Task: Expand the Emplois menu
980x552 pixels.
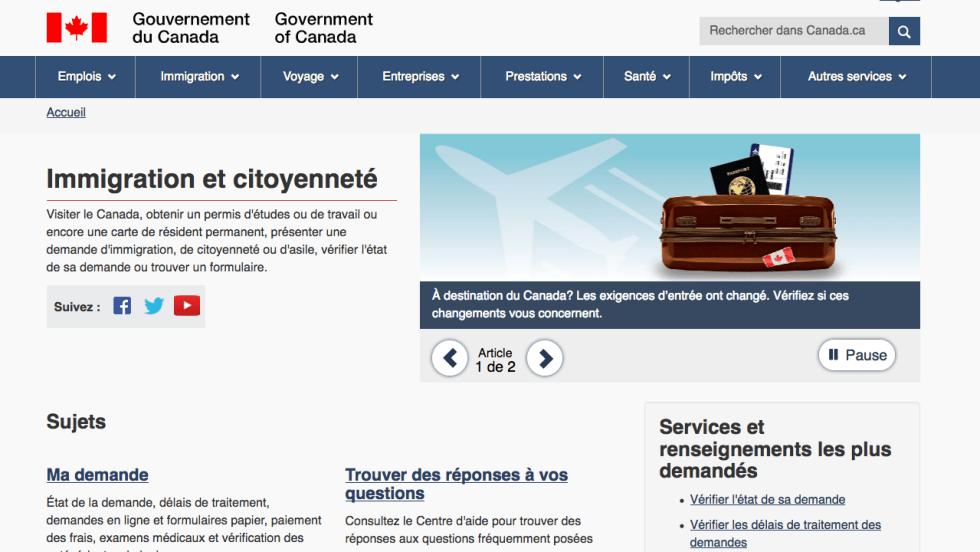Action: (86, 77)
